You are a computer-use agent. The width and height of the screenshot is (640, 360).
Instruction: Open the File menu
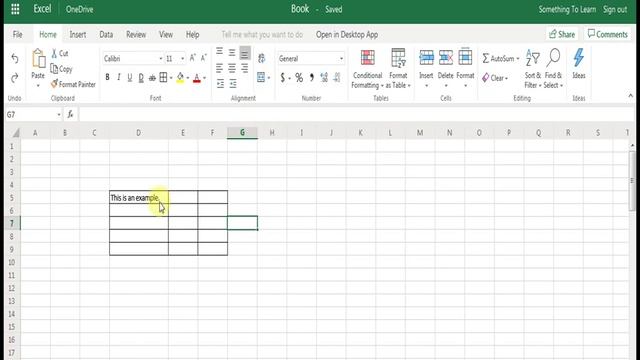(18, 35)
